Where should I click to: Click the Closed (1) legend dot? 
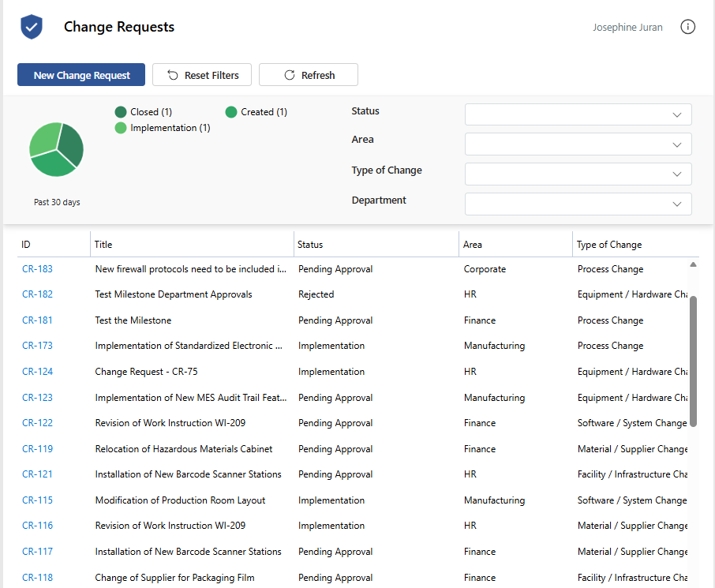121,112
